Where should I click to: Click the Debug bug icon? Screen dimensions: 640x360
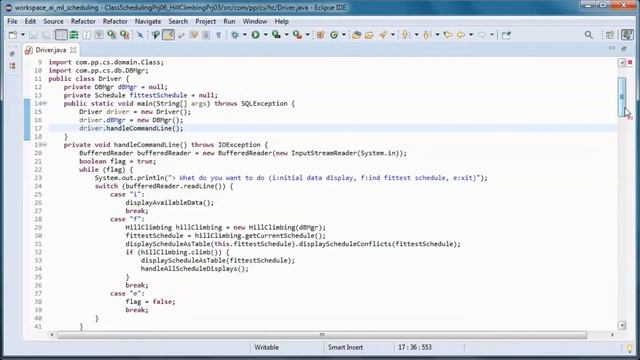pos(235,35)
